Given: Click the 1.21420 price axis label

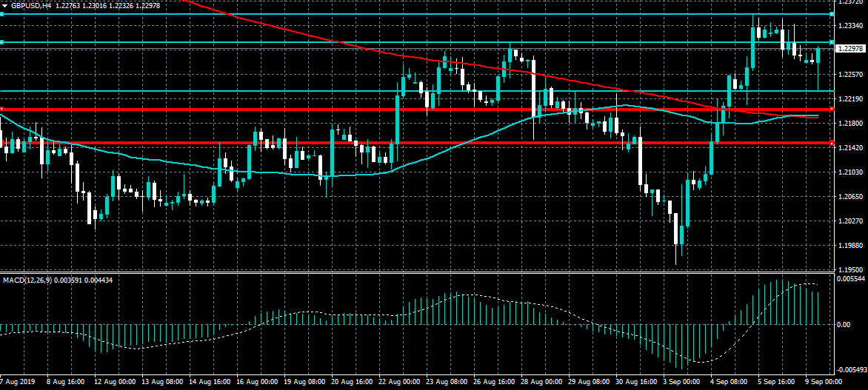Looking at the screenshot, I should coord(850,148).
